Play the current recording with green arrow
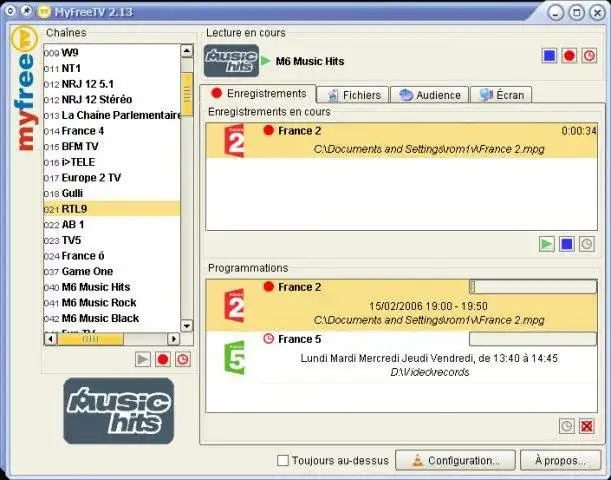Image resolution: width=611 pixels, height=480 pixels. (547, 244)
